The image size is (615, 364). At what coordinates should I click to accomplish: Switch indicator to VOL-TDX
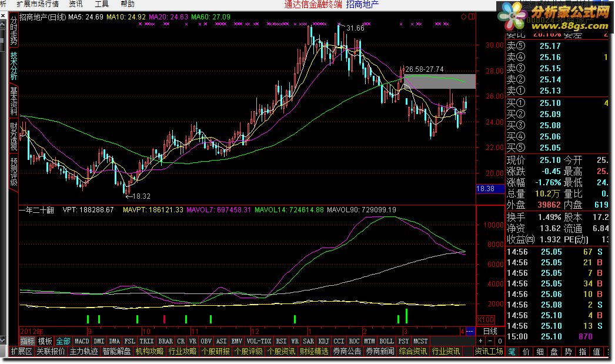click(259, 341)
